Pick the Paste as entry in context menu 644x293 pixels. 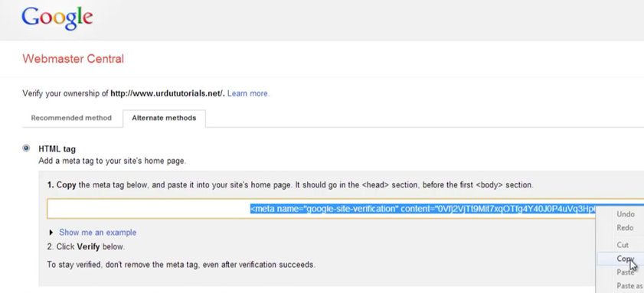coord(629,285)
